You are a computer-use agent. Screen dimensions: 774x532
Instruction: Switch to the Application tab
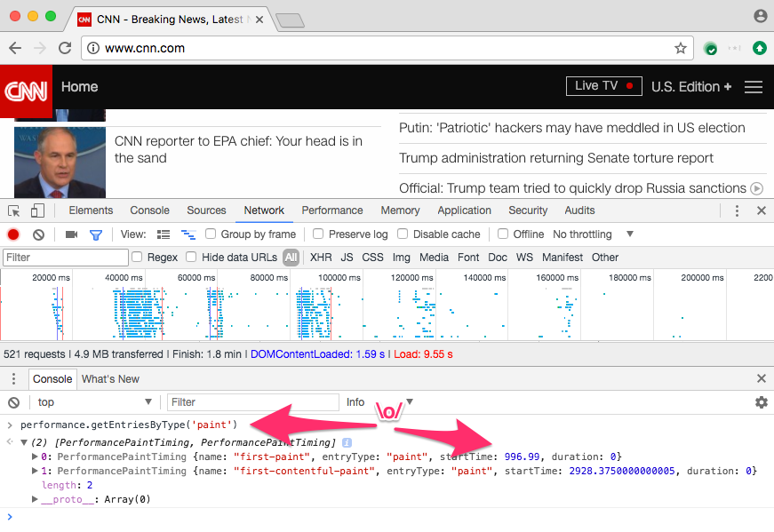[464, 210]
